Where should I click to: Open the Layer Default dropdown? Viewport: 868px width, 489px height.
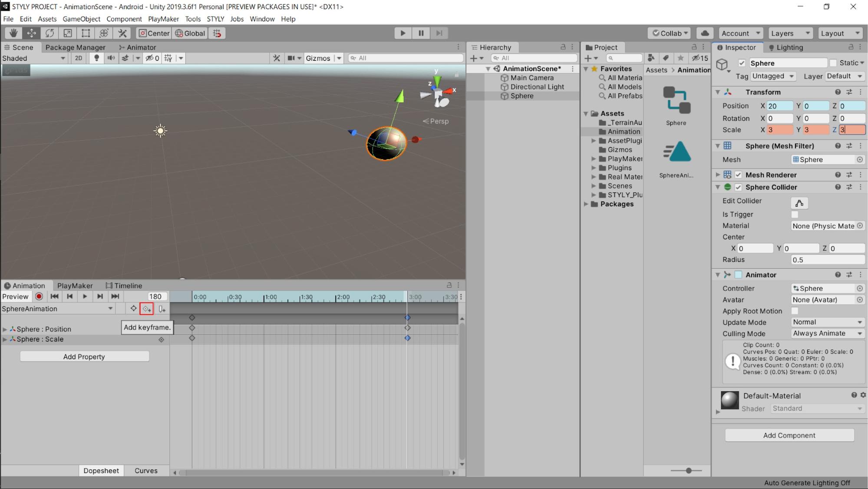pyautogui.click(x=845, y=76)
